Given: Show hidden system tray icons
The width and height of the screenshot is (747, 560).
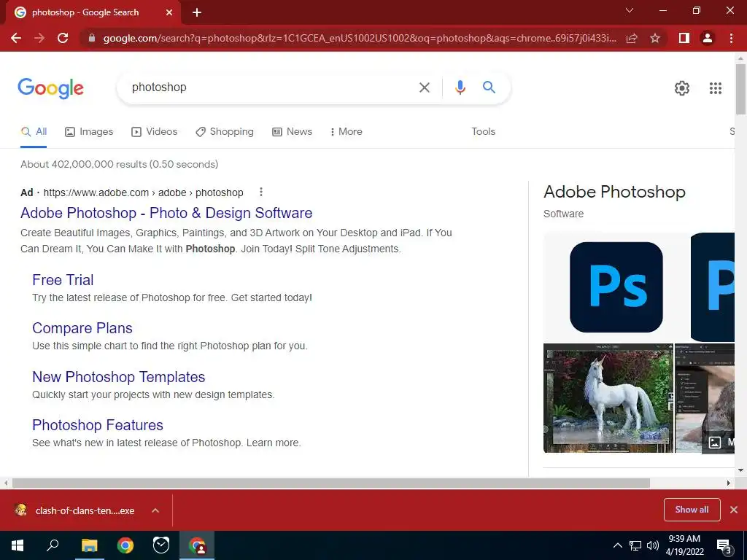Looking at the screenshot, I should point(617,545).
